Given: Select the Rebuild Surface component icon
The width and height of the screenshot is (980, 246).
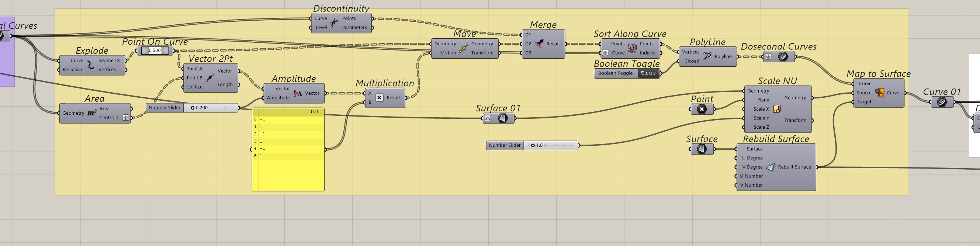Looking at the screenshot, I should coord(770,167).
